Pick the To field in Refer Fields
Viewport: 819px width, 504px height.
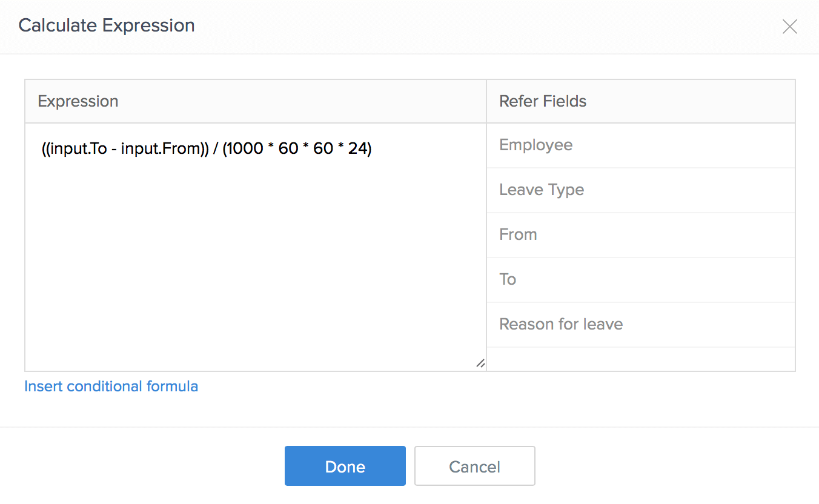508,280
